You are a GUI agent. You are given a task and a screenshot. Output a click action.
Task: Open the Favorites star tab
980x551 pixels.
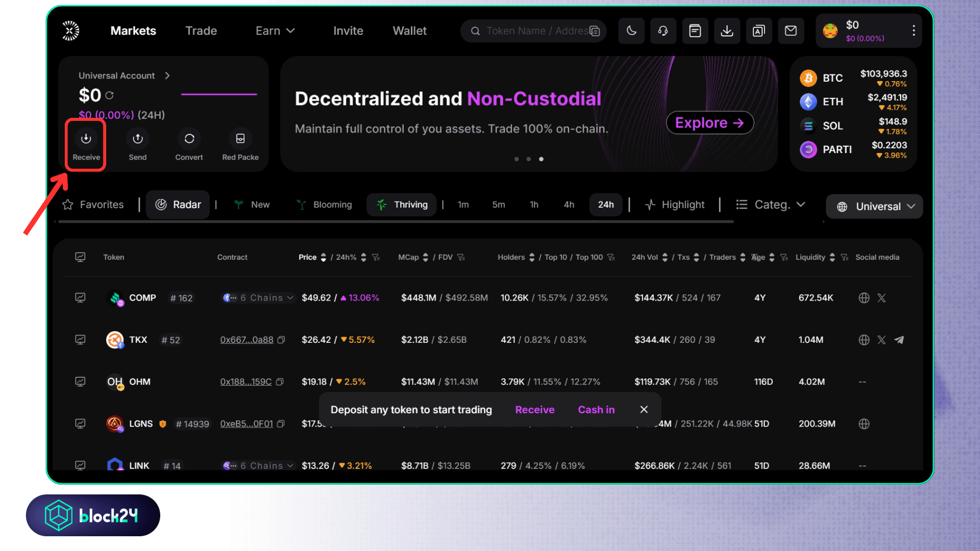tap(93, 205)
